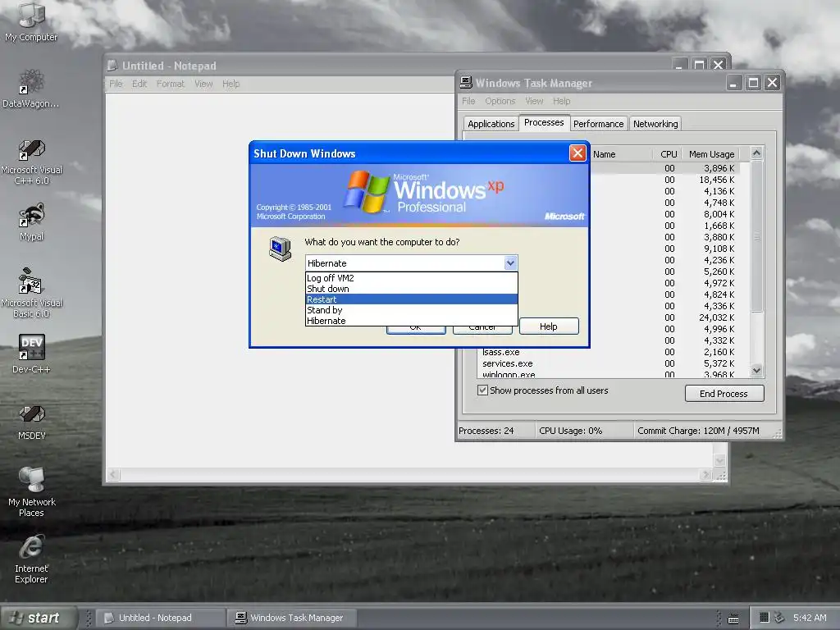
Task: Select the MSDEV desktop icon
Action: click(x=32, y=422)
